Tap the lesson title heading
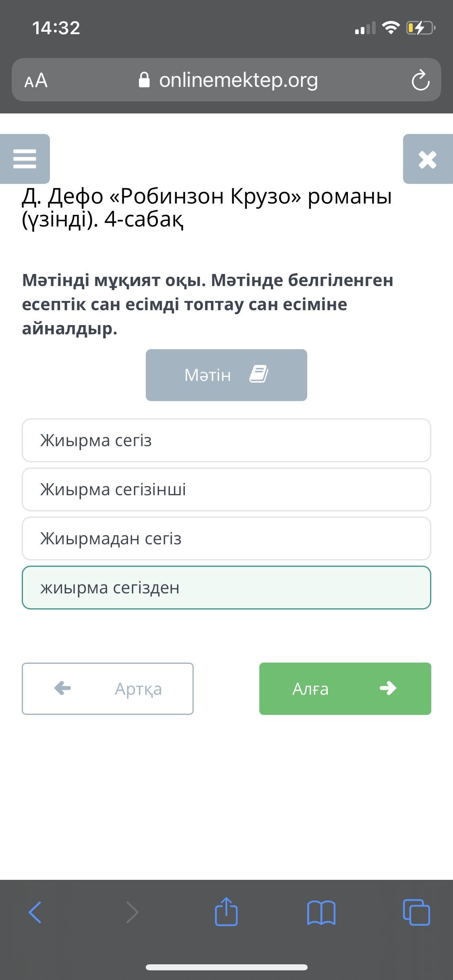The height and width of the screenshot is (980, 453). pos(207,208)
